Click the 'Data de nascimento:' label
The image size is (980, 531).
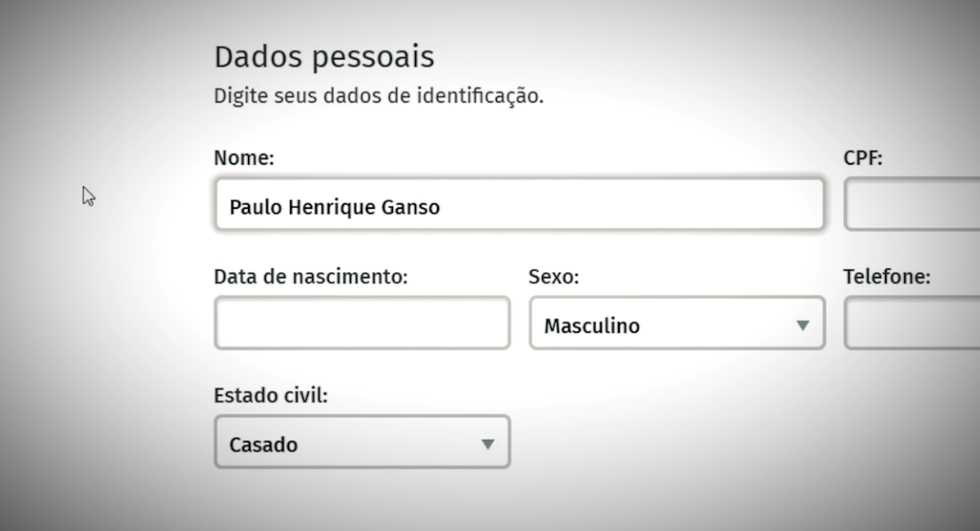tap(310, 276)
